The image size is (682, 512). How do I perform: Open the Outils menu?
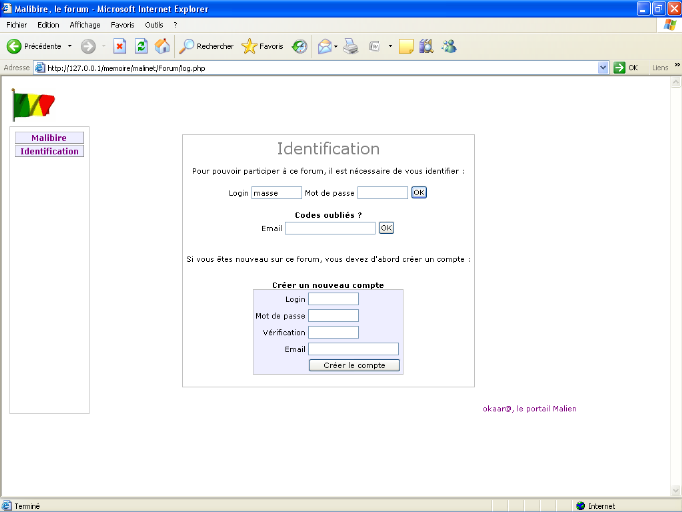click(154, 25)
